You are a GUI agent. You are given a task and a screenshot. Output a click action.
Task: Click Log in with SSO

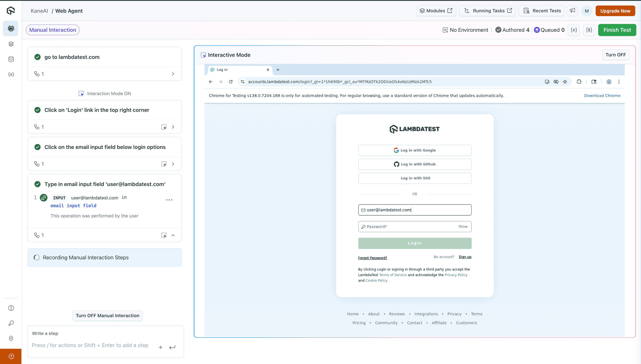coord(415,178)
